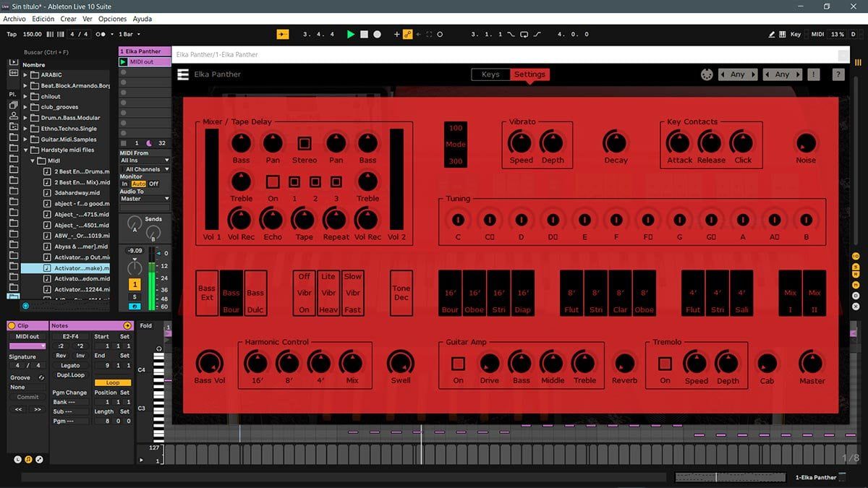Open the Opciones menu
868x488 pixels.
tap(112, 19)
